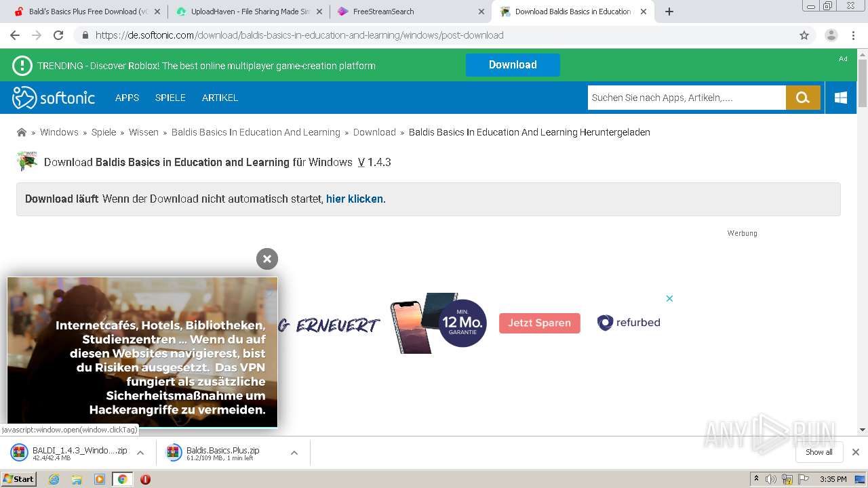Show hidden tray icons arrow
The height and width of the screenshot is (488, 868).
756,479
